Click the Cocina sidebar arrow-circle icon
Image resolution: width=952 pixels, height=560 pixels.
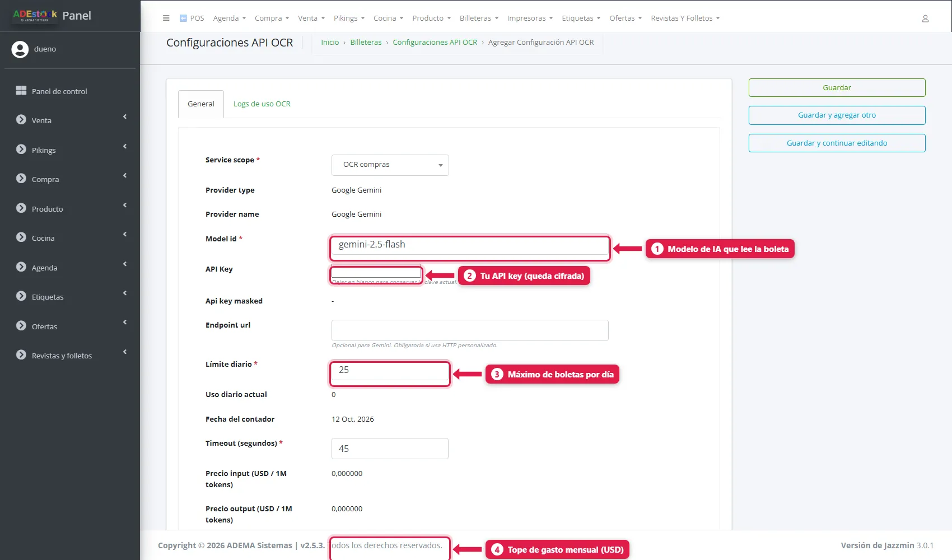[21, 237]
